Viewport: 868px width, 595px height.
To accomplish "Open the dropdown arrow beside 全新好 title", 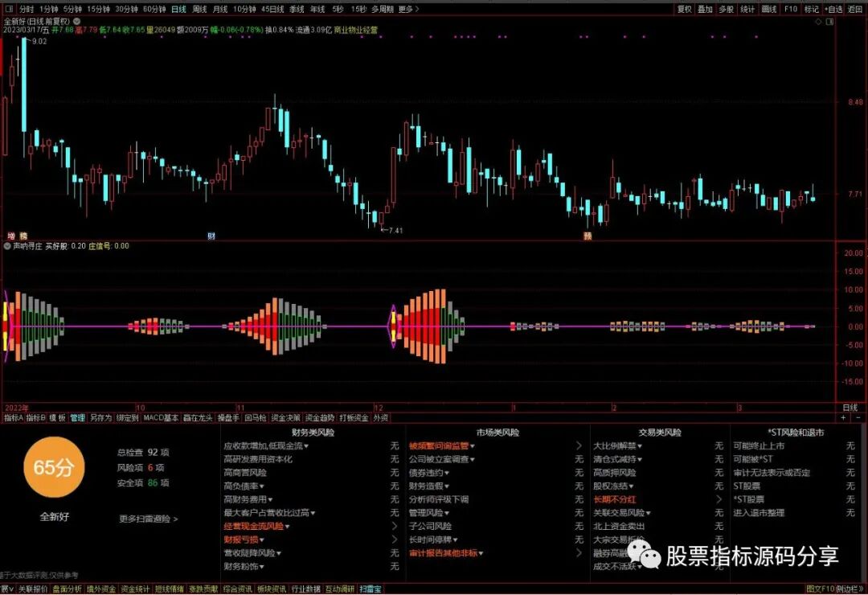I will point(77,21).
